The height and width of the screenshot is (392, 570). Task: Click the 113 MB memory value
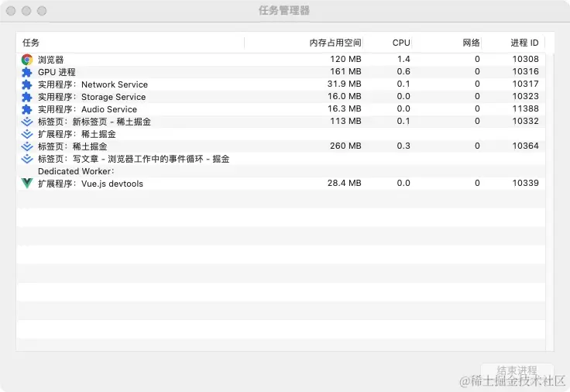pyautogui.click(x=345, y=121)
